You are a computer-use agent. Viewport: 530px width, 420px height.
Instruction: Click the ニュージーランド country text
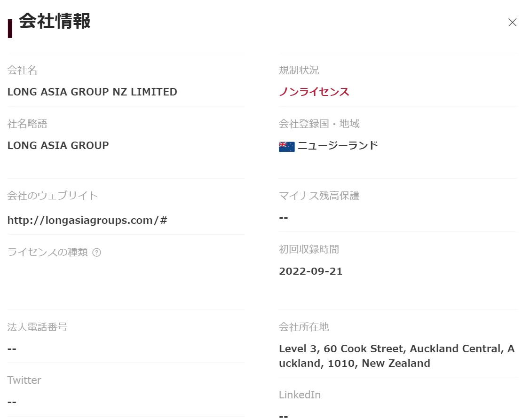click(x=338, y=145)
